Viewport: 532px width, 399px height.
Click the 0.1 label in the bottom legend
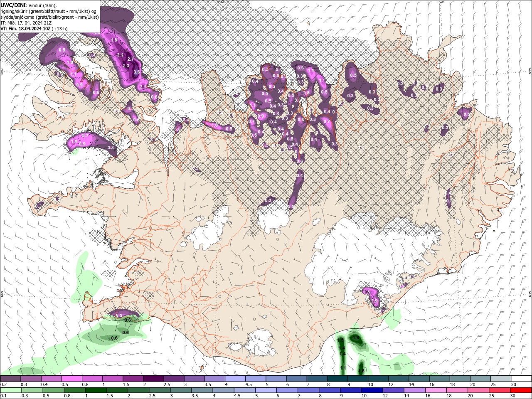(3, 396)
